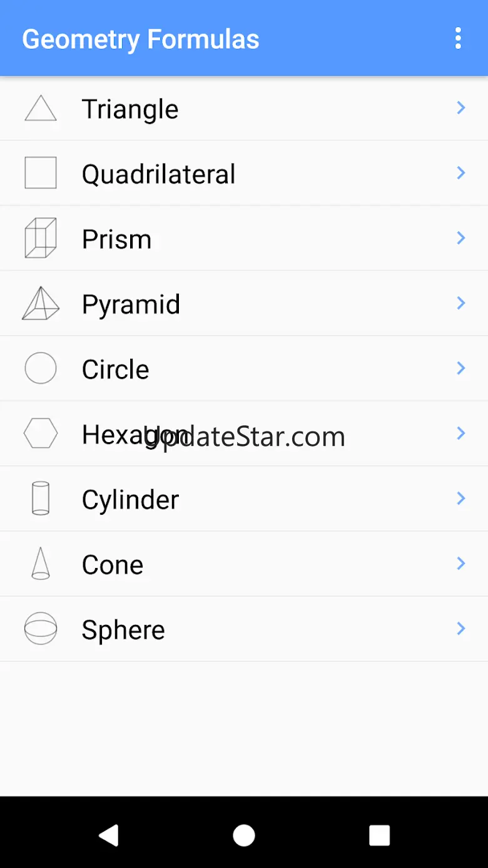The image size is (488, 868).
Task: Click the square Quadrilateral icon
Action: click(x=41, y=173)
